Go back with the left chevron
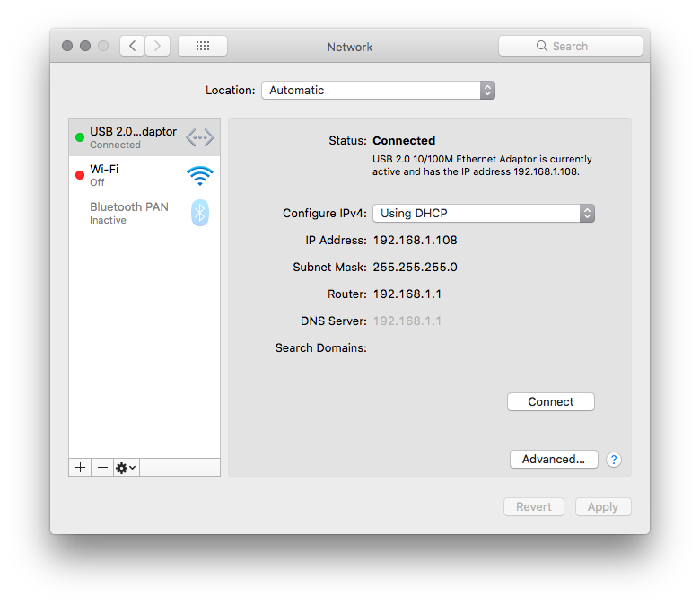The image size is (700, 606). (x=132, y=46)
